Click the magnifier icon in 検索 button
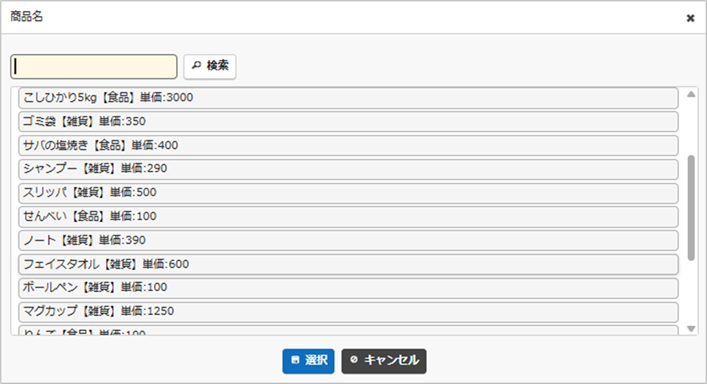This screenshot has width=707, height=384. [x=196, y=66]
